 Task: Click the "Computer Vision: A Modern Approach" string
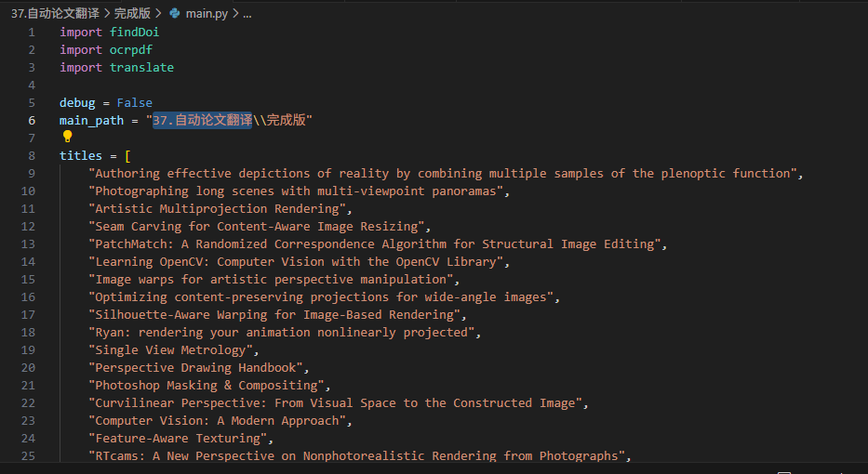(x=218, y=421)
